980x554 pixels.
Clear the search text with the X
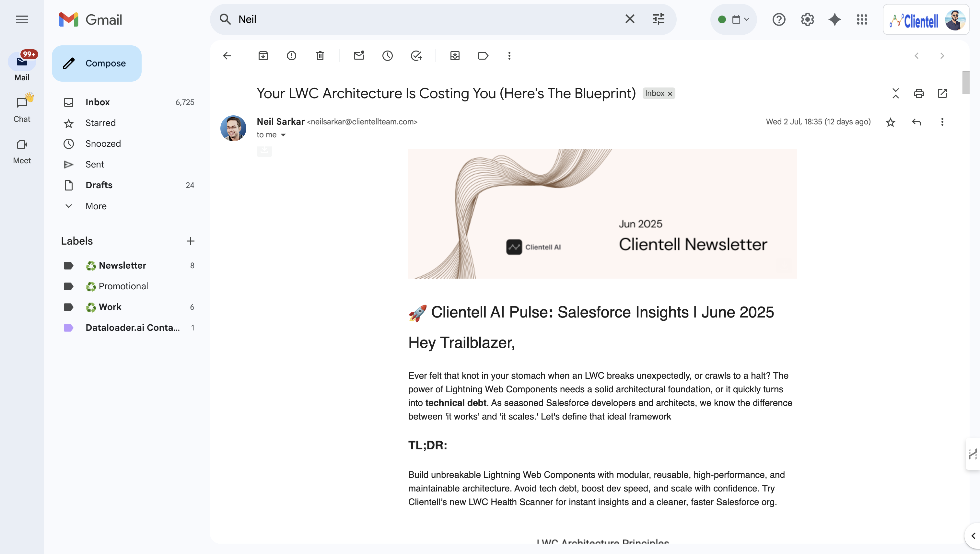(x=630, y=19)
